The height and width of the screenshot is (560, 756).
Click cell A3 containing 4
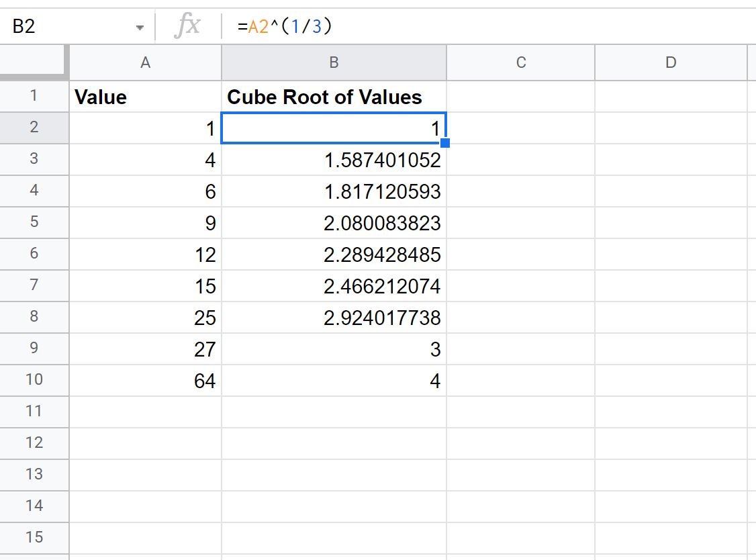(145, 160)
